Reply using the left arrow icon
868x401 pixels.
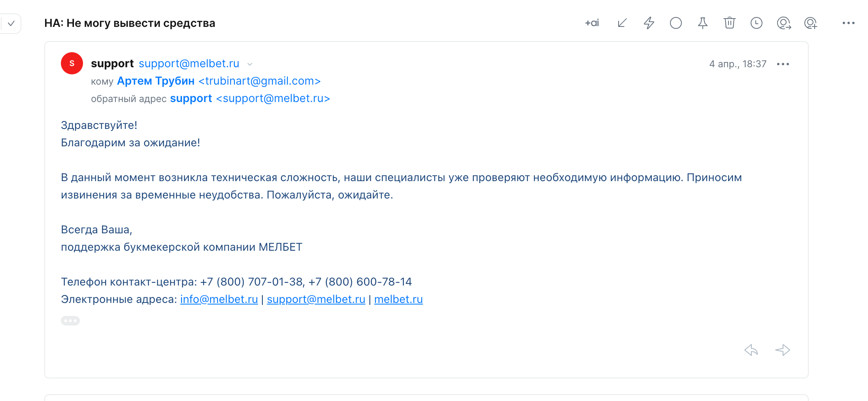click(751, 350)
